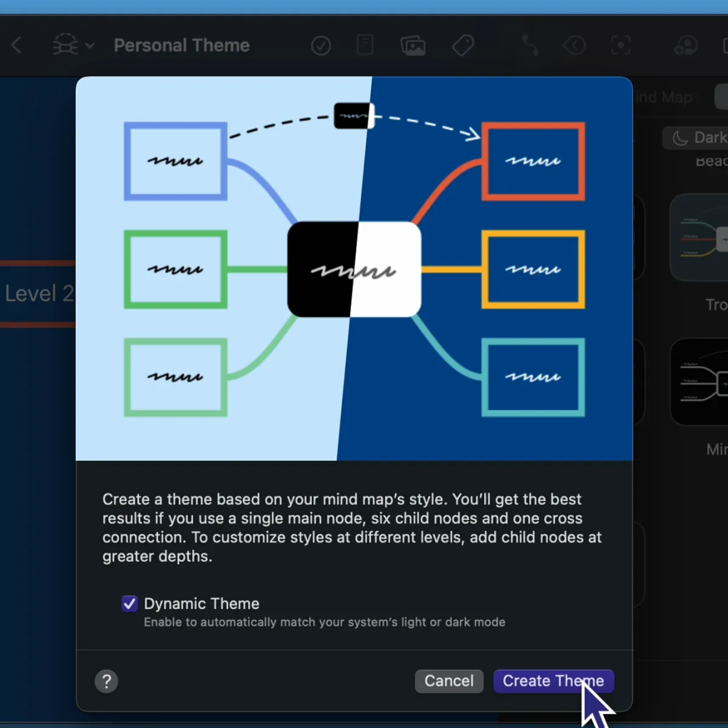
Task: Click the Level 2 node in the mind map
Action: click(x=38, y=294)
